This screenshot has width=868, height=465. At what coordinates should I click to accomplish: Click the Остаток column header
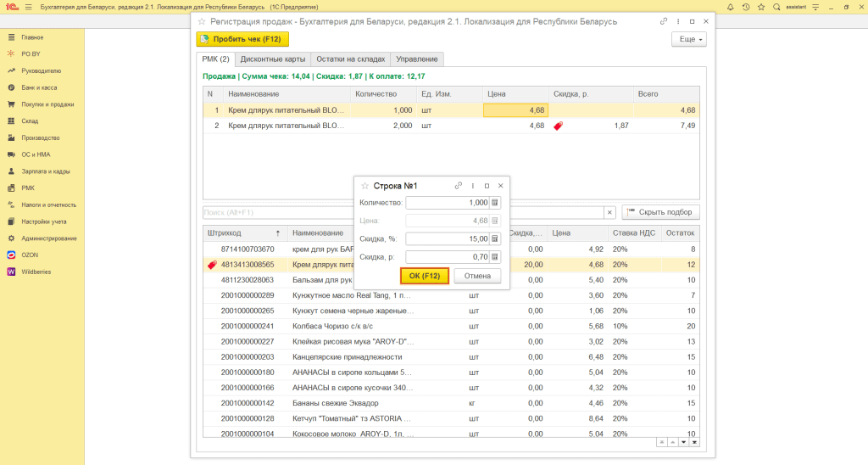pyautogui.click(x=680, y=233)
